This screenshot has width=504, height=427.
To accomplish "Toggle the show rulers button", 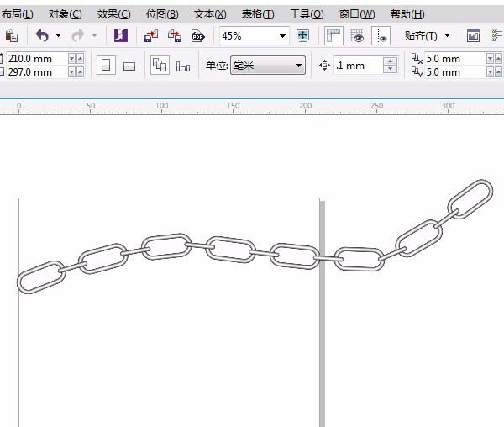I will pyautogui.click(x=333, y=35).
